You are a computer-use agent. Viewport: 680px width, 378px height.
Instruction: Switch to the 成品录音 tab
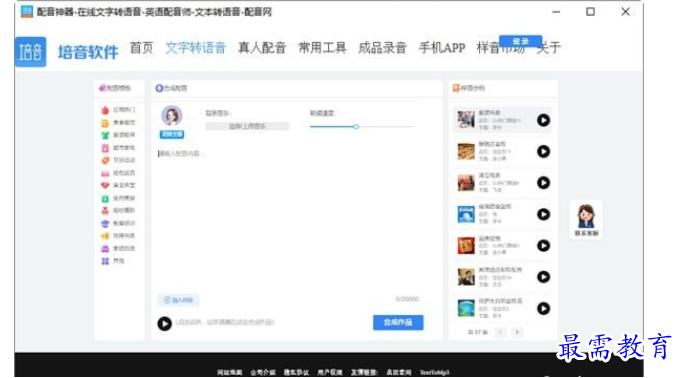click(x=382, y=48)
